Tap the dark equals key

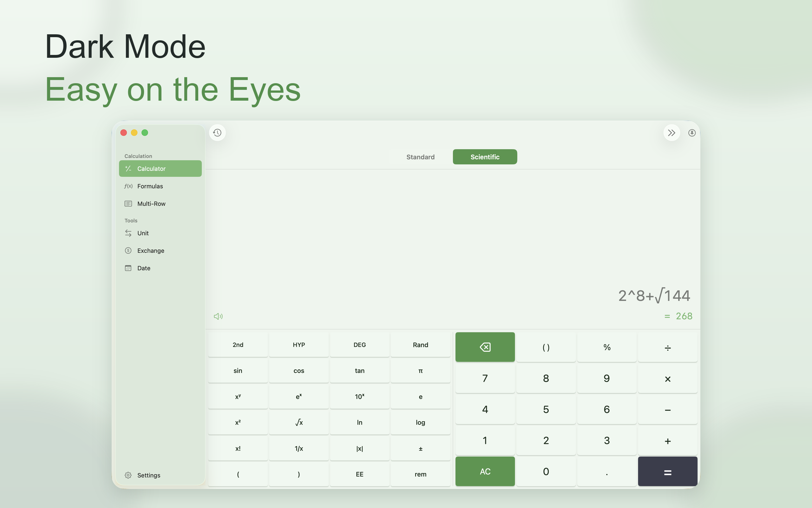[667, 471]
